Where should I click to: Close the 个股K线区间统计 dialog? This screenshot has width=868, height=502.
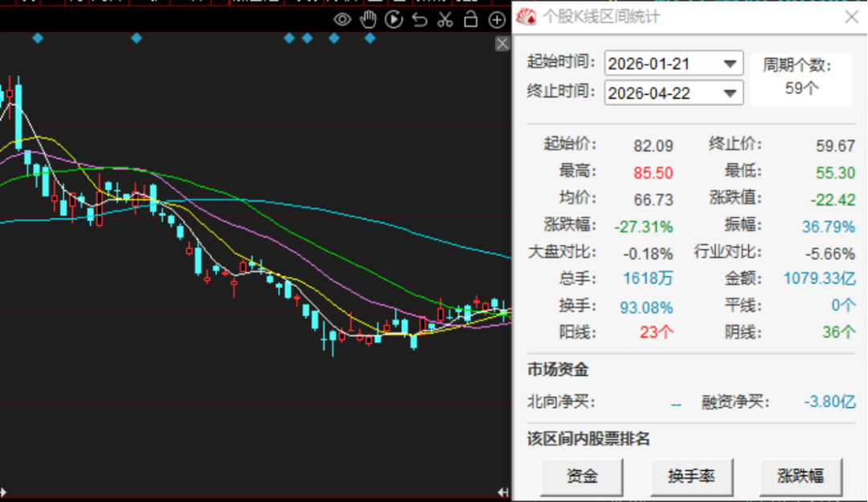[x=851, y=16]
